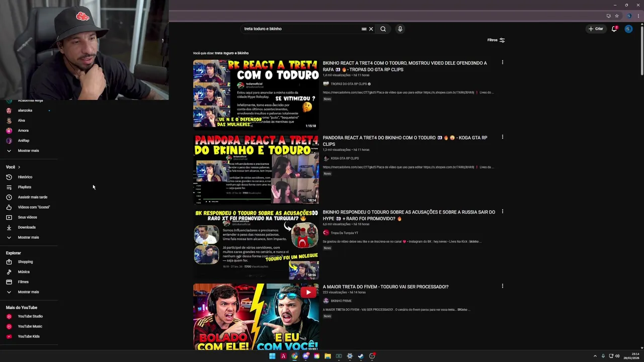
Task: Open options menu for BKINHO REACT video
Action: [x=502, y=62]
